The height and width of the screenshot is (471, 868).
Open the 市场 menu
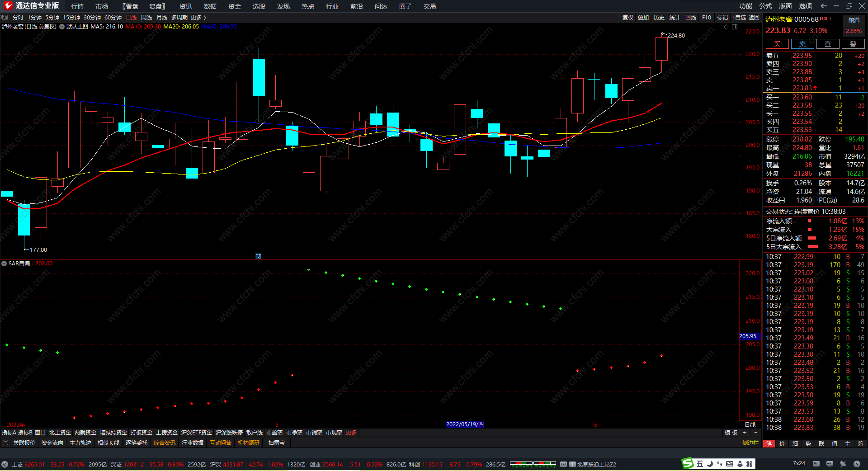102,6
